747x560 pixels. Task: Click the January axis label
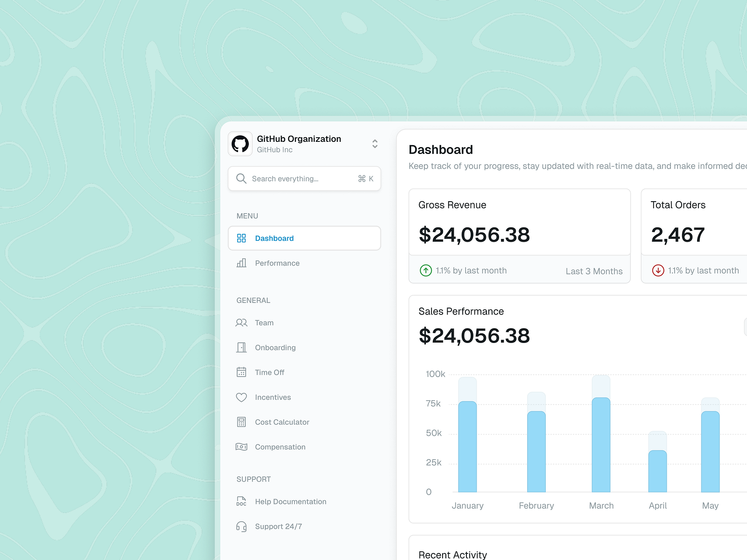point(467,506)
